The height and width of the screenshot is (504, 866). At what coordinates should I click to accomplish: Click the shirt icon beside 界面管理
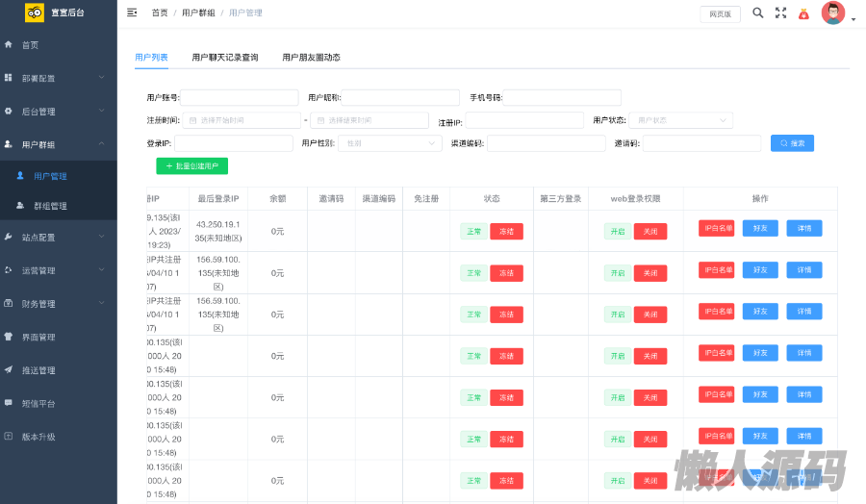coord(9,337)
